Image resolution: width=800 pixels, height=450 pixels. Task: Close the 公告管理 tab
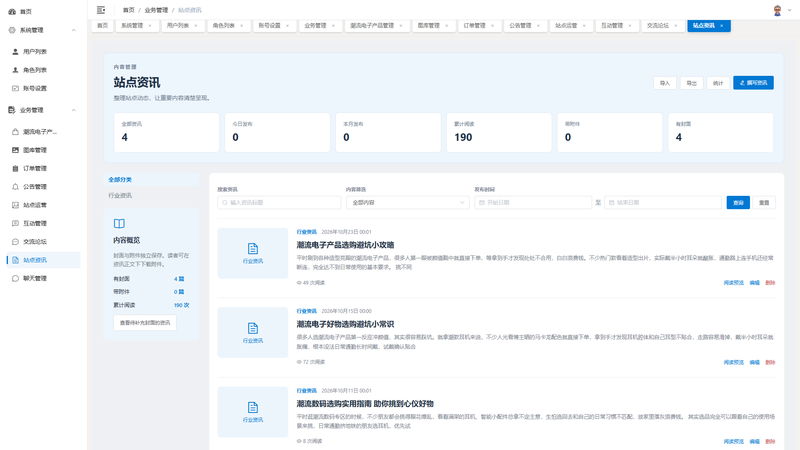pyautogui.click(x=538, y=26)
